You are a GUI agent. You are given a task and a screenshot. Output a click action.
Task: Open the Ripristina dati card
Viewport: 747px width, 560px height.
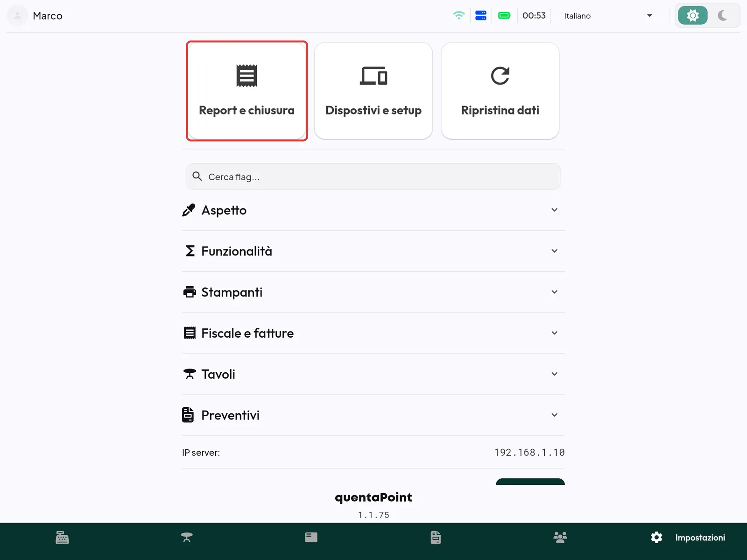(500, 91)
